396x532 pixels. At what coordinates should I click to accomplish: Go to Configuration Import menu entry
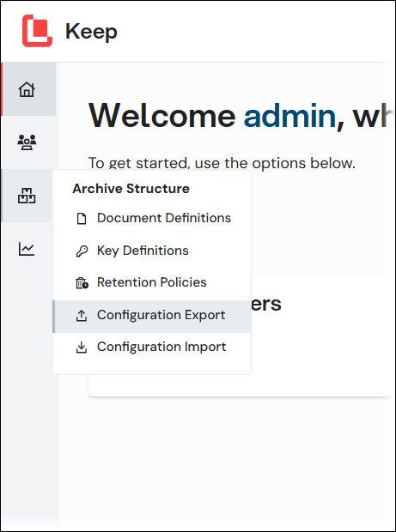[152, 348]
